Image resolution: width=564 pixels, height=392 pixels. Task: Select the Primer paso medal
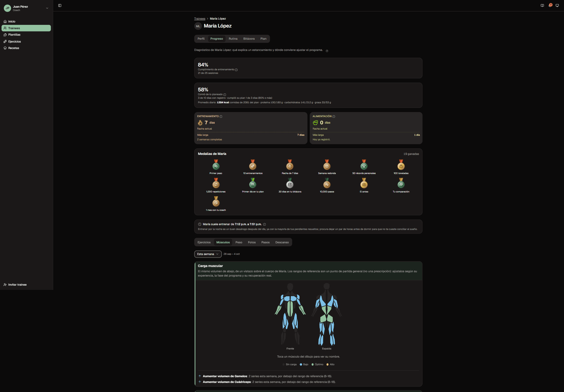216,167
